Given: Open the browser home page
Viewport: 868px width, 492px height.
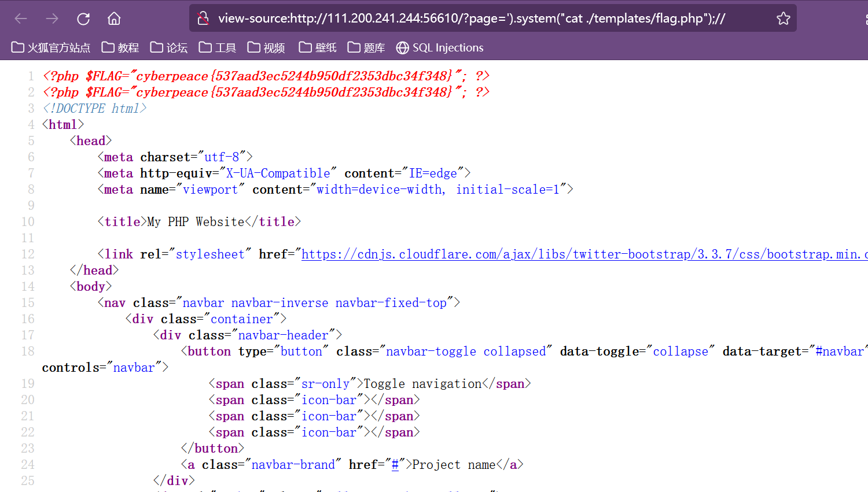Looking at the screenshot, I should (x=114, y=19).
